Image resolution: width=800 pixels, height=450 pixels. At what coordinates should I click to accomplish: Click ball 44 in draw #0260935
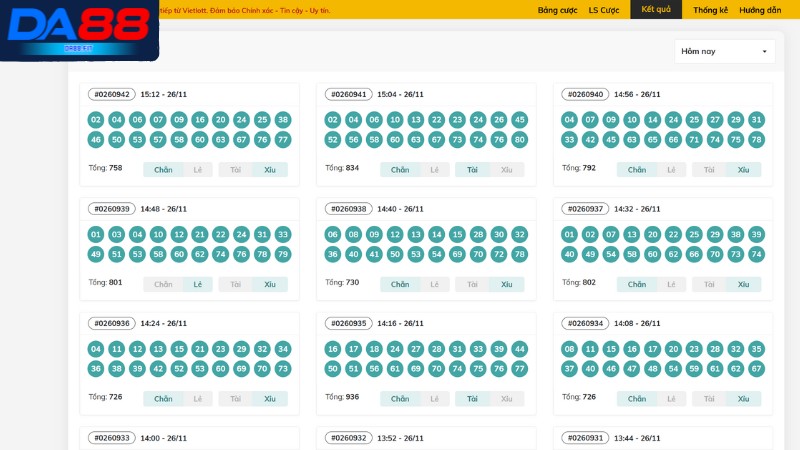(x=519, y=349)
